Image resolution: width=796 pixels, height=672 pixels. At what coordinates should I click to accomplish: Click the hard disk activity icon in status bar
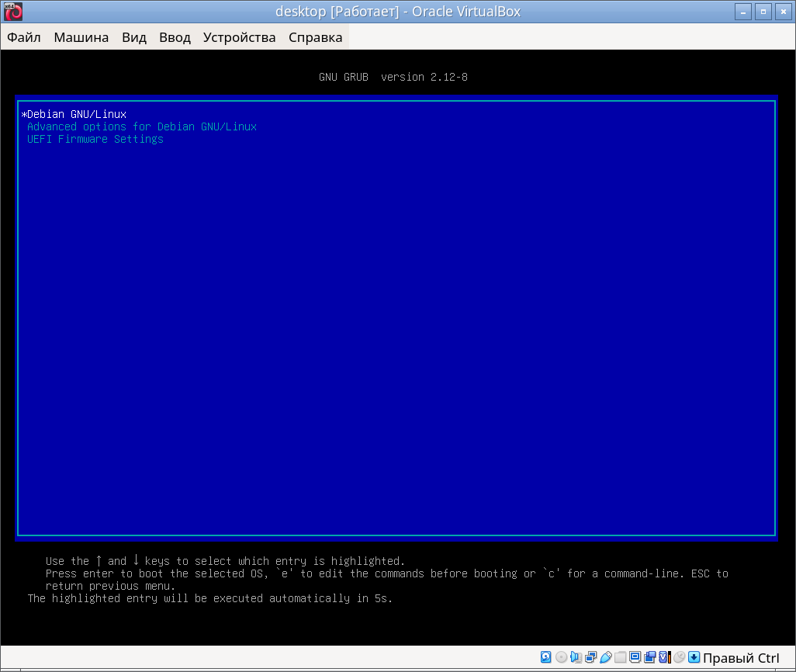coord(545,657)
